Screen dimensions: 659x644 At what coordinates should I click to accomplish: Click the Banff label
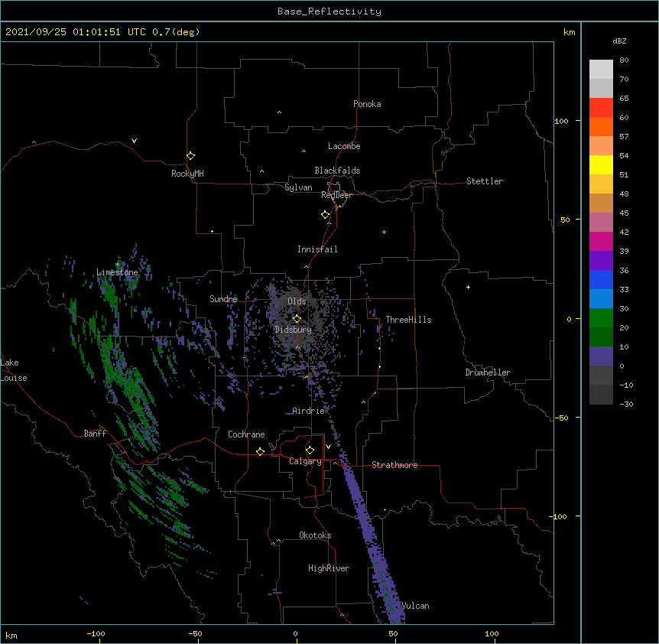click(x=95, y=434)
